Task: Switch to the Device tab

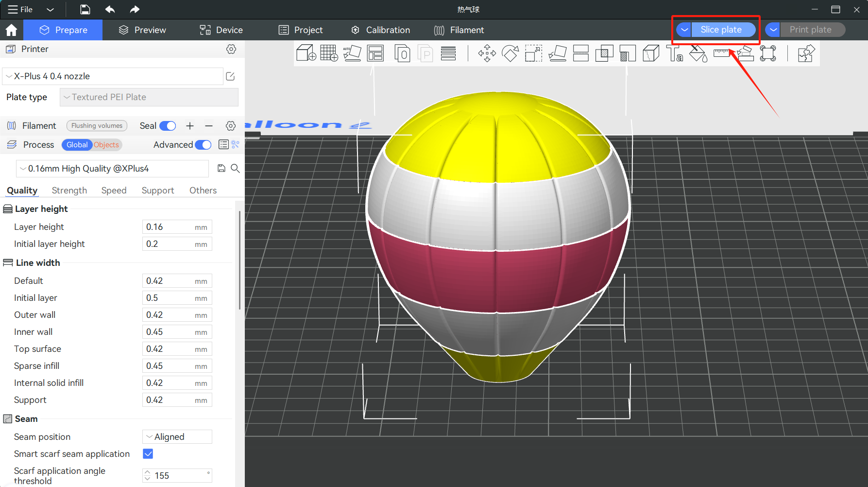Action: click(221, 30)
